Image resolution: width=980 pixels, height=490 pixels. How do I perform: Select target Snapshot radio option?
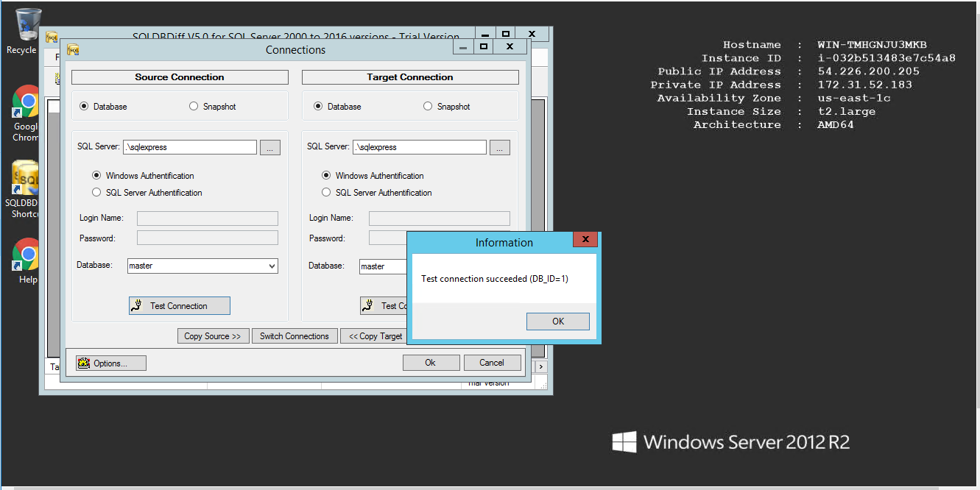[428, 107]
